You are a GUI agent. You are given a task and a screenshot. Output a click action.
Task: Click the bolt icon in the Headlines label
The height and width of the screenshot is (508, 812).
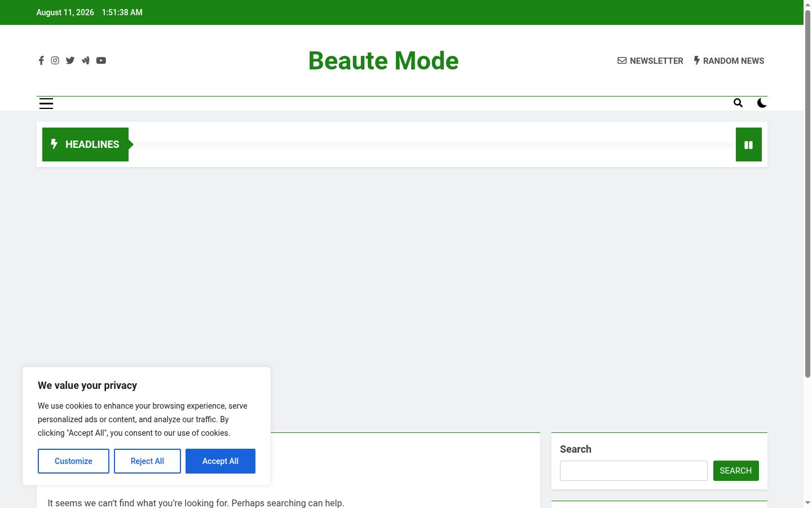54,144
